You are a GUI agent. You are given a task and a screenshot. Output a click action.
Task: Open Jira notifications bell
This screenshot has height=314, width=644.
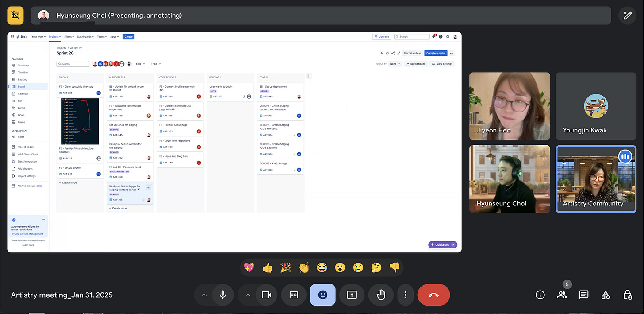(434, 37)
